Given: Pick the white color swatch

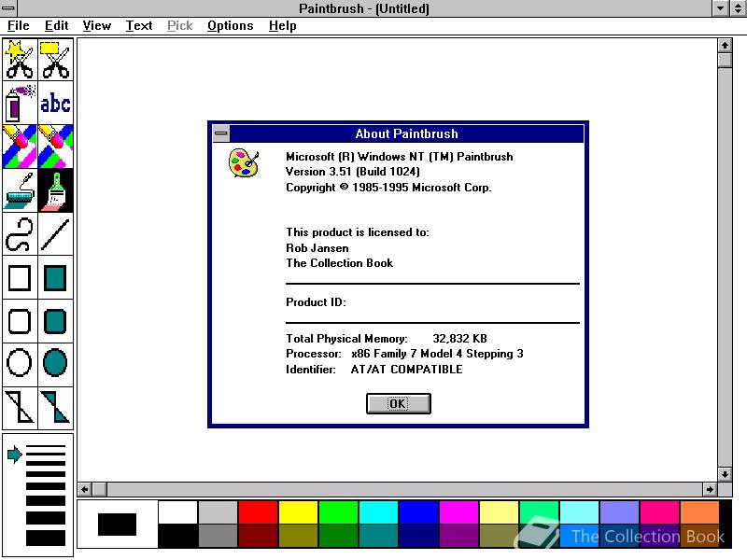Looking at the screenshot, I should pyautogui.click(x=177, y=512).
